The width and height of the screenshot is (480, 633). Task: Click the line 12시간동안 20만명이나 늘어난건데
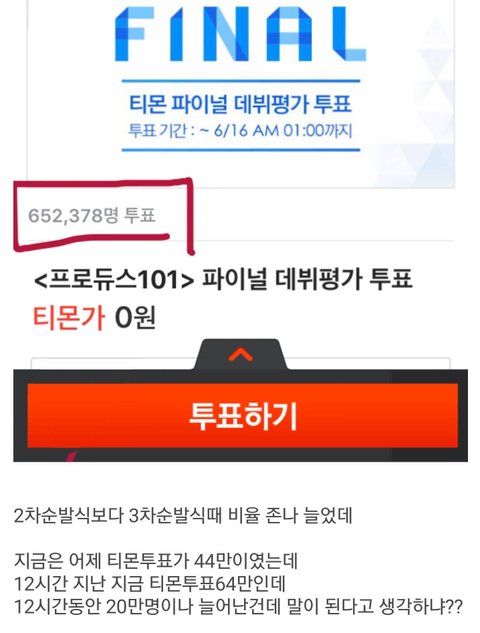[x=238, y=606]
